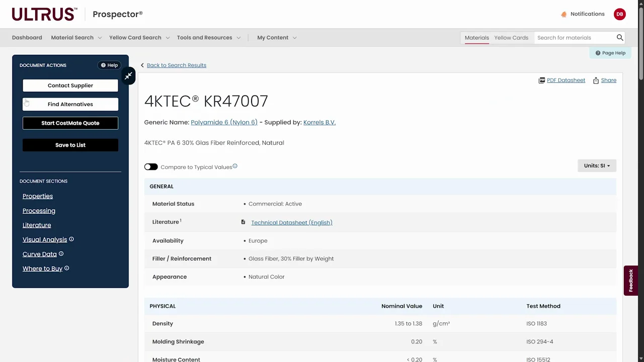Expand the Yellow Card Search menu
This screenshot has width=644, height=362.
click(x=139, y=38)
